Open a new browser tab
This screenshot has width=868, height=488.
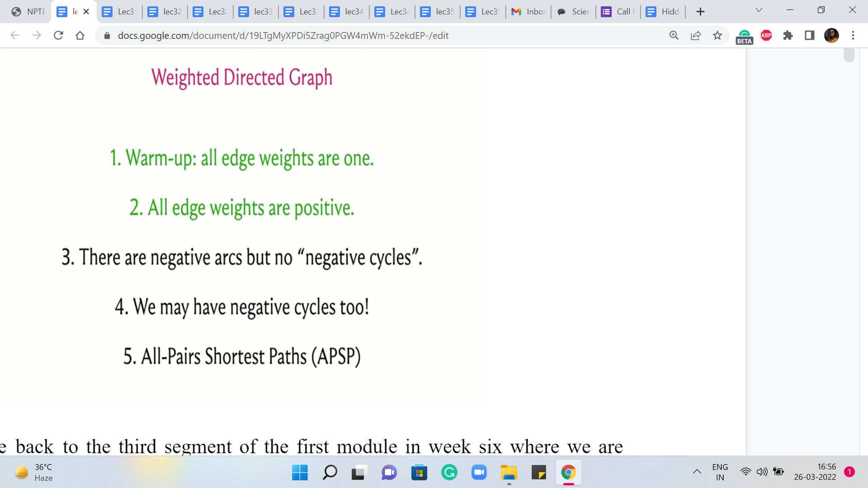[x=700, y=12]
